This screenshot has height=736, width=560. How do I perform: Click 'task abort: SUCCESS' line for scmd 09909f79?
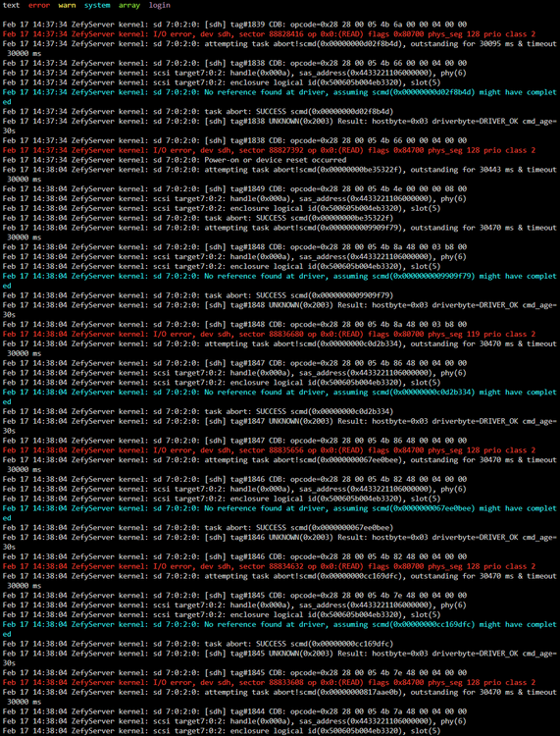[198, 295]
